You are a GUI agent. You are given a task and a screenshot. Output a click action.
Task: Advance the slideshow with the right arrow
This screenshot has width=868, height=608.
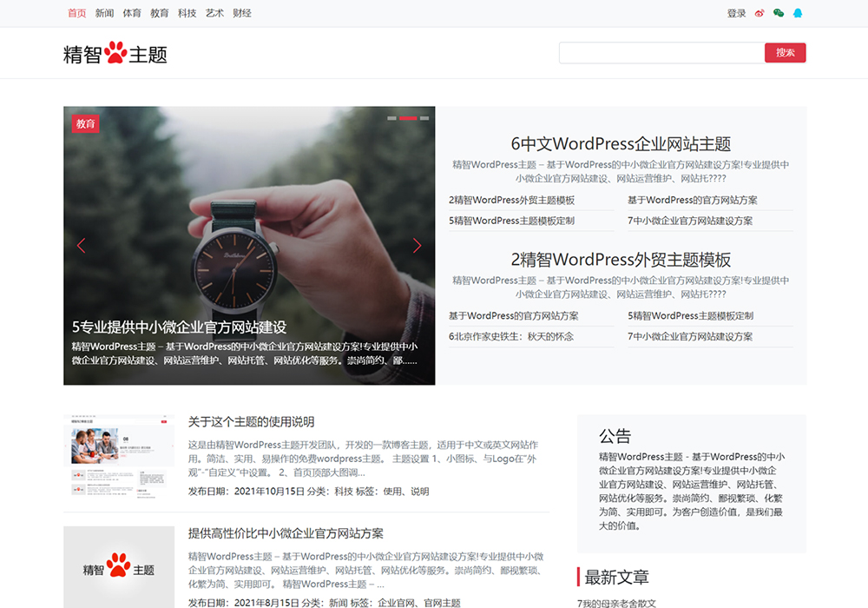point(416,246)
